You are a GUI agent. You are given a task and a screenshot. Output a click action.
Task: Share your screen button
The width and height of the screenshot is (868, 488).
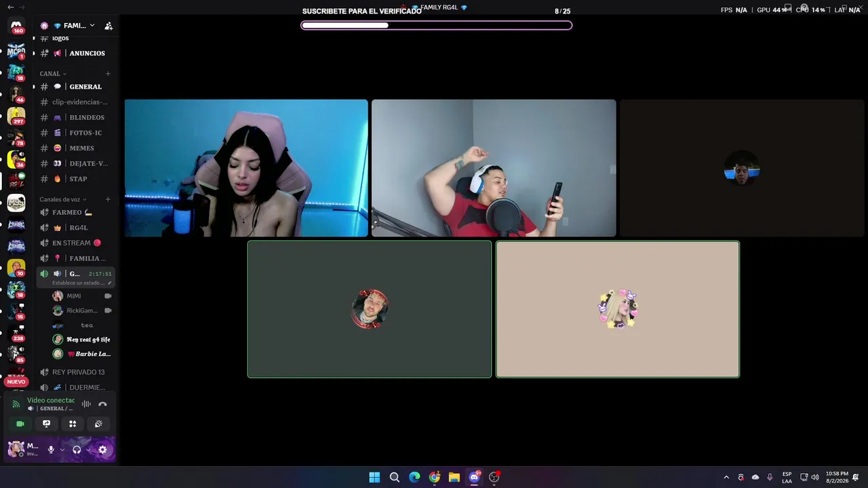click(46, 424)
